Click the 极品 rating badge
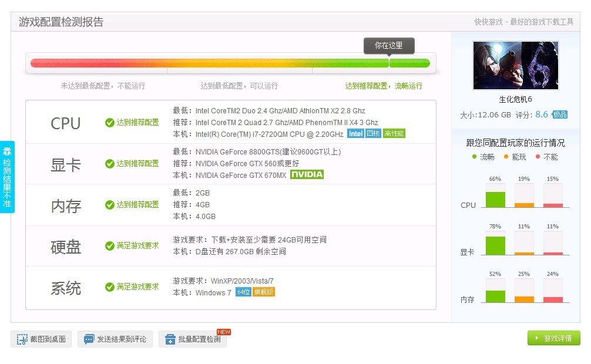Viewport: 591px width, 364px height. pyautogui.click(x=560, y=114)
